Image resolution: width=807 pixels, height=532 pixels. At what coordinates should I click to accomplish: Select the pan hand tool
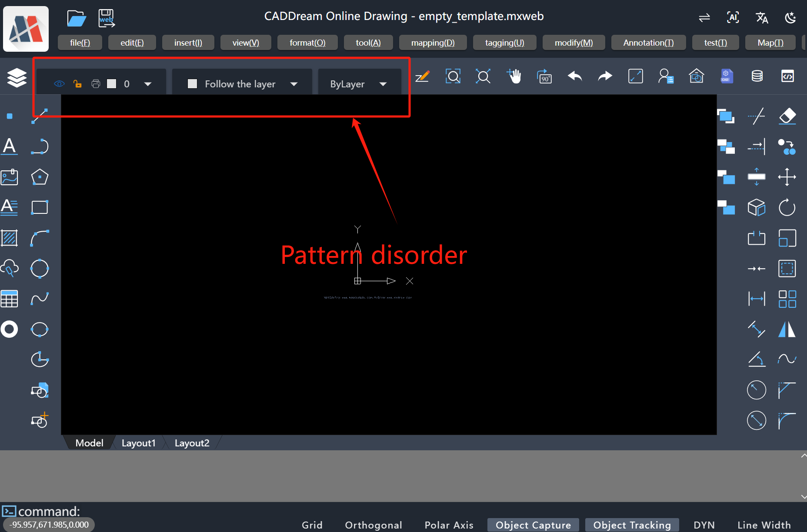click(514, 76)
